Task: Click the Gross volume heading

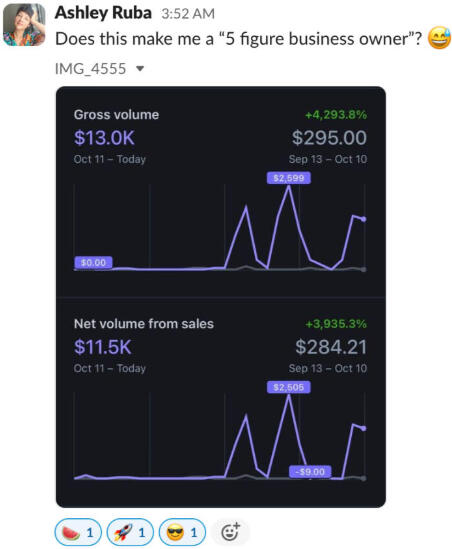Action: [116, 115]
